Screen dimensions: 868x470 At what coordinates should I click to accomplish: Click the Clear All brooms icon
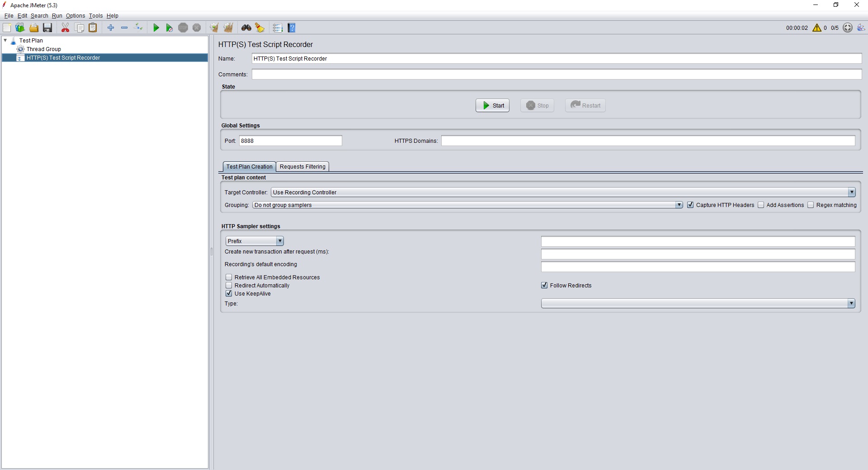click(228, 28)
